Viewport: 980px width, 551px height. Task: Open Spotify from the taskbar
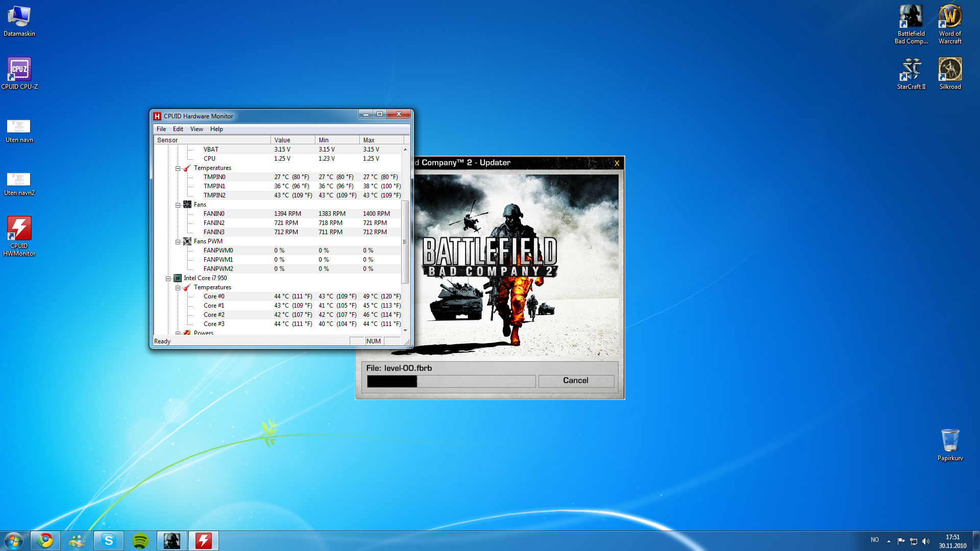click(x=140, y=541)
